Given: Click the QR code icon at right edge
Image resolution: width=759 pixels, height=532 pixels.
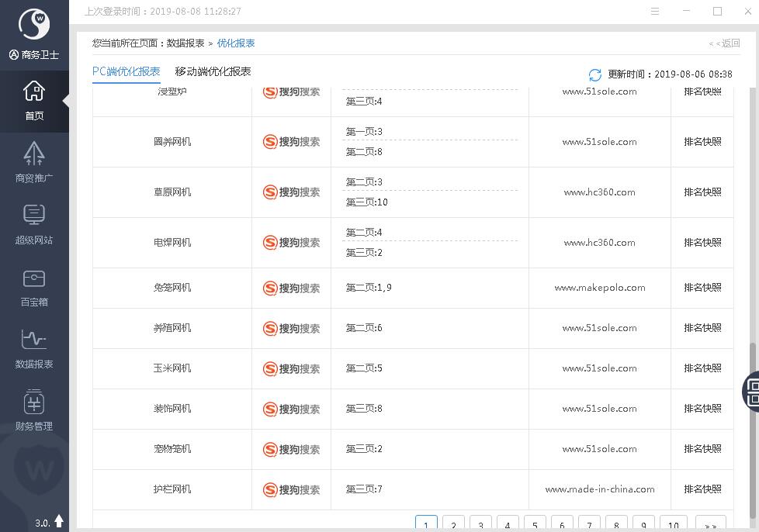Looking at the screenshot, I should 752,390.
